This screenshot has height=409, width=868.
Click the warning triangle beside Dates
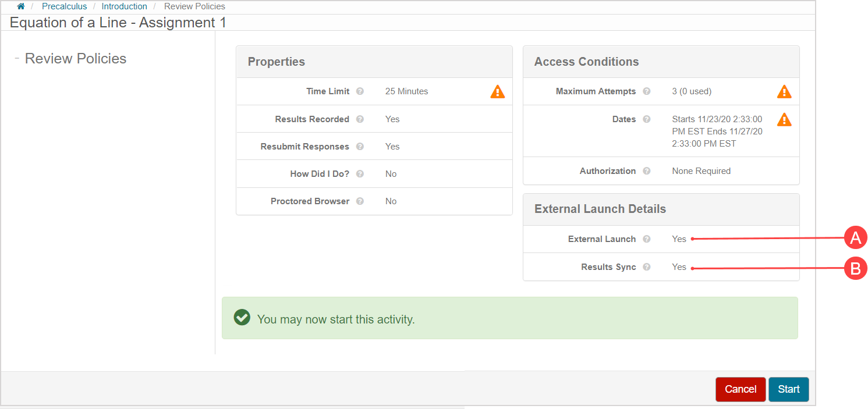784,120
